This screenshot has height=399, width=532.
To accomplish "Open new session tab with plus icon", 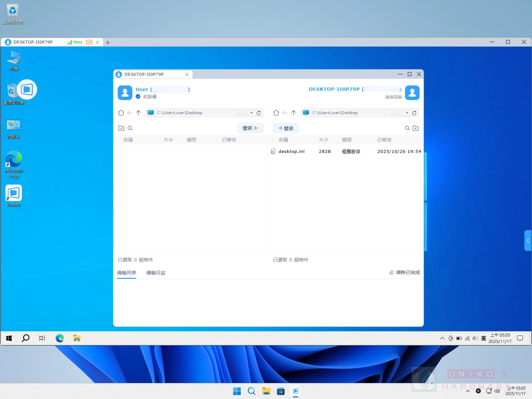I will [108, 43].
